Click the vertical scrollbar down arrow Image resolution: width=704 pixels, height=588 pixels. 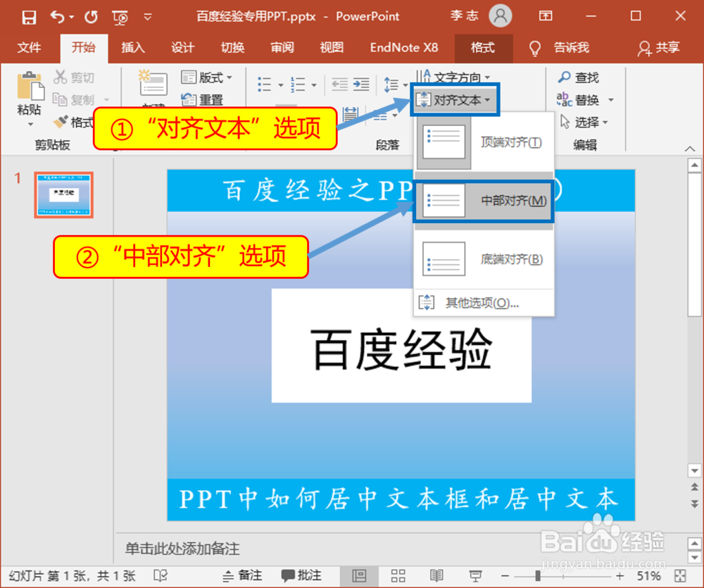pyautogui.click(x=695, y=471)
